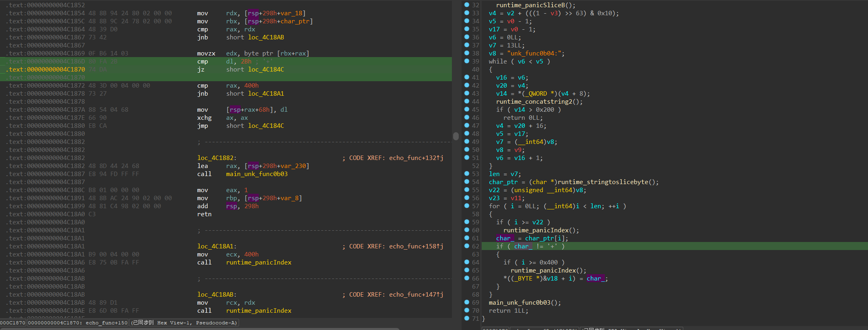Select 2Bh operand in cmp dl instruction
Screen dimensions: 868x330
point(246,61)
